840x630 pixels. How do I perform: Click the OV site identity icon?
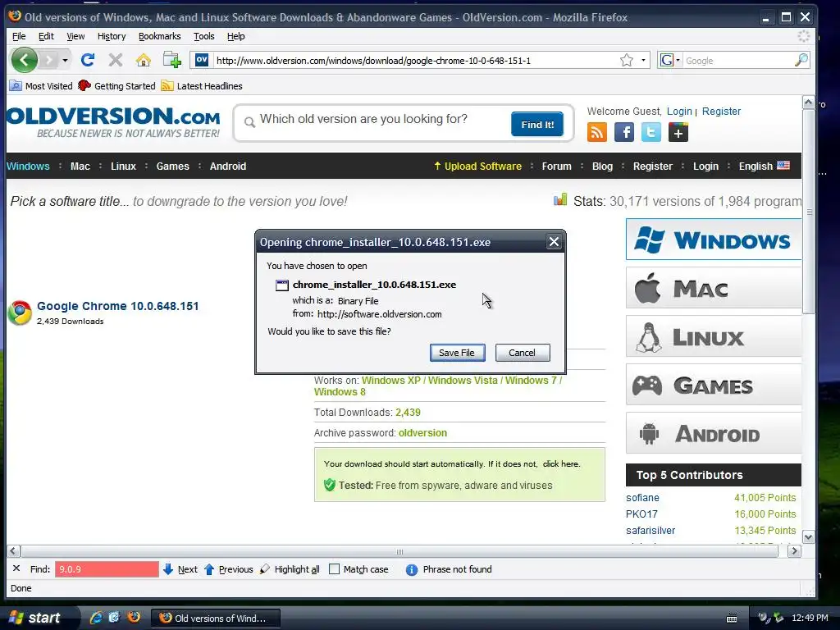coord(202,60)
